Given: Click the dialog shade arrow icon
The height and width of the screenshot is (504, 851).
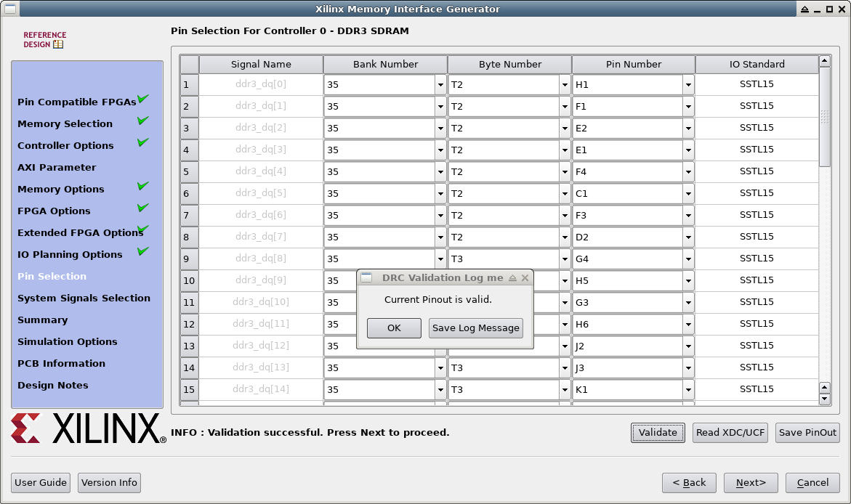Looking at the screenshot, I should tap(512, 278).
